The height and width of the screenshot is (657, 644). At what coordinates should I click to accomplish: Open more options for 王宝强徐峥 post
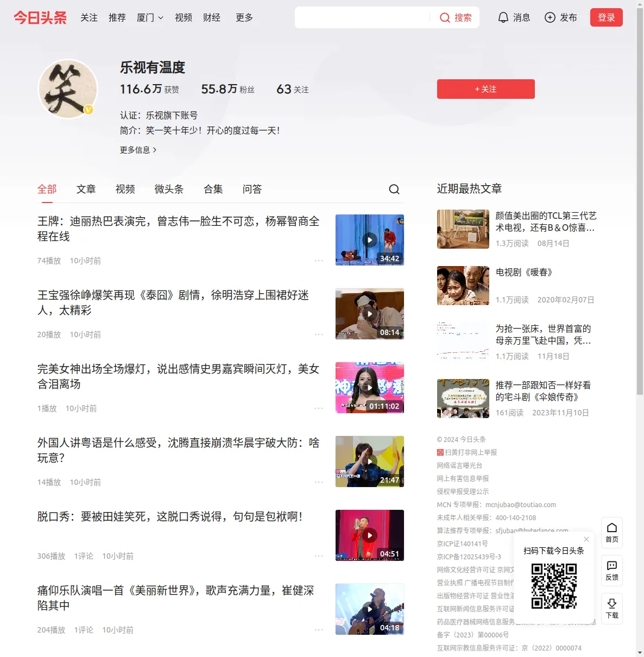coord(319,334)
